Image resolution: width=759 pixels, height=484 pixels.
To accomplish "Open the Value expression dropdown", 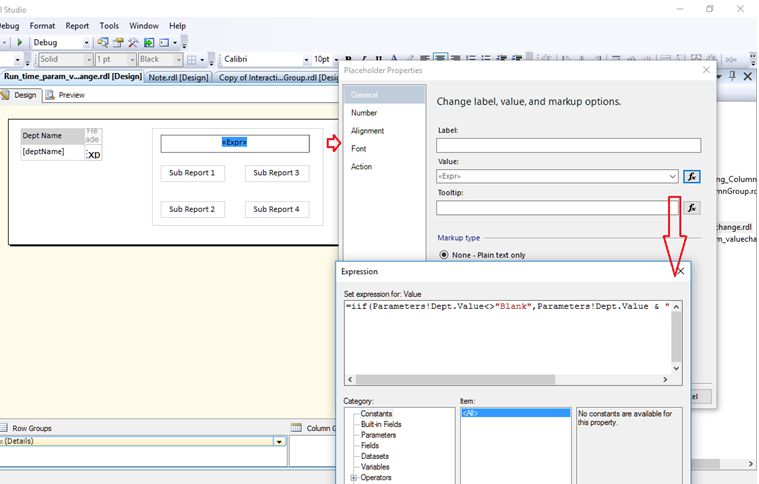I will point(673,177).
